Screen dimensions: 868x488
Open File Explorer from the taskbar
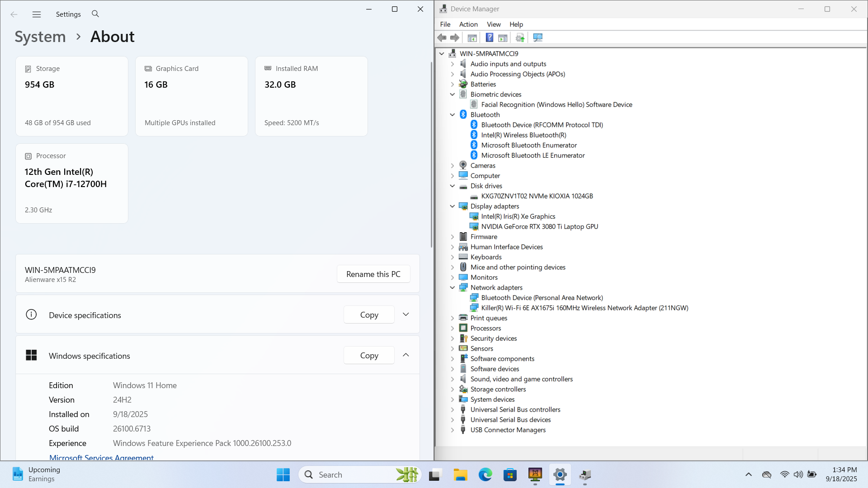point(460,475)
